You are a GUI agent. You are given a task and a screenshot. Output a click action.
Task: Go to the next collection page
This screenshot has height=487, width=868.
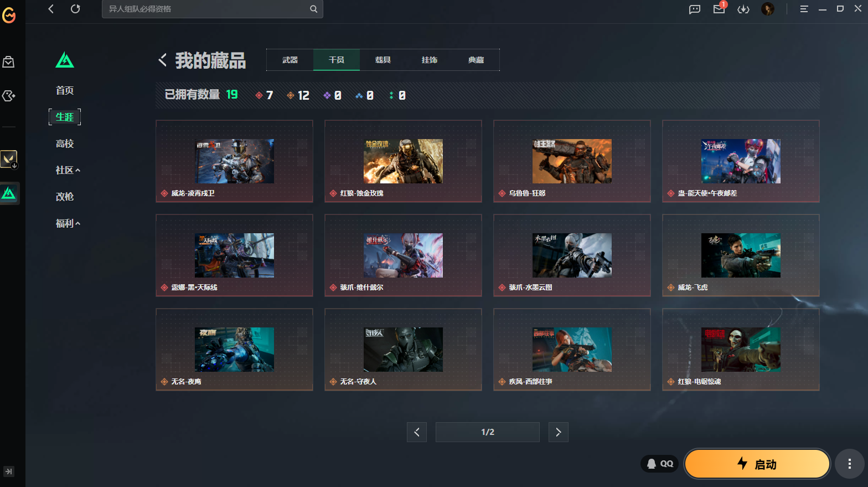click(559, 432)
